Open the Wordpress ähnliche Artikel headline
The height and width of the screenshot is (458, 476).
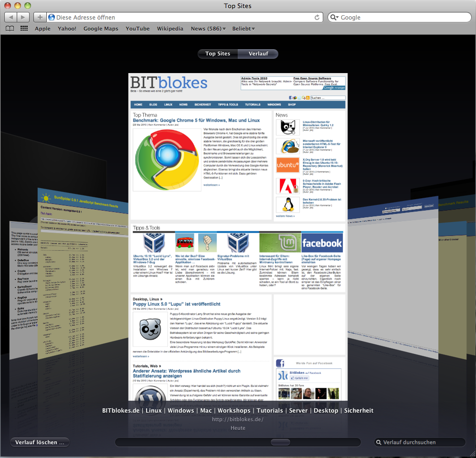click(x=186, y=373)
